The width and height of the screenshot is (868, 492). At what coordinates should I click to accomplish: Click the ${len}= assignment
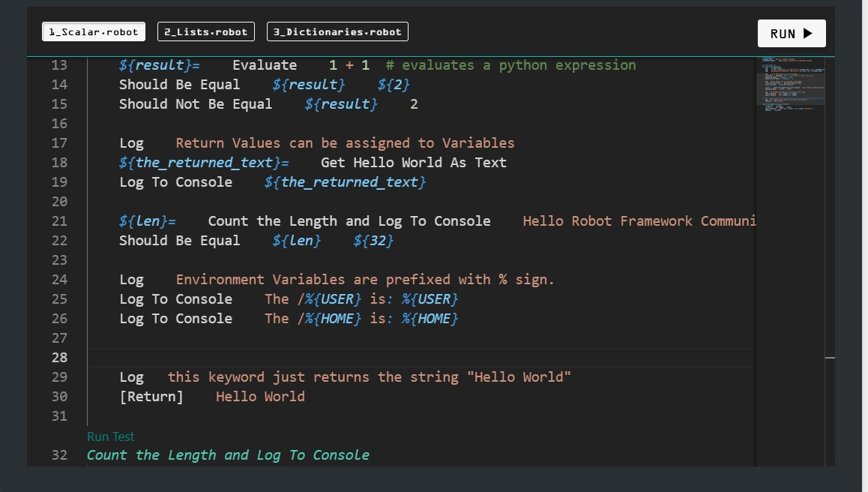(147, 221)
